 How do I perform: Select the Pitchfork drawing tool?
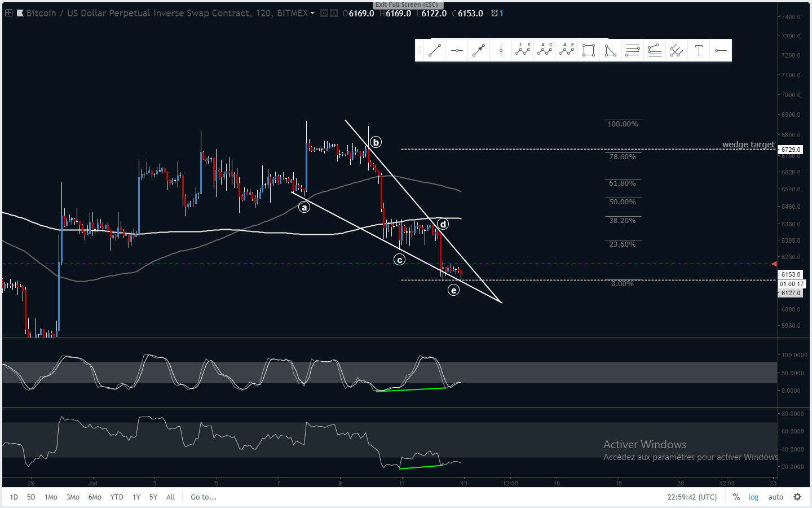point(677,51)
